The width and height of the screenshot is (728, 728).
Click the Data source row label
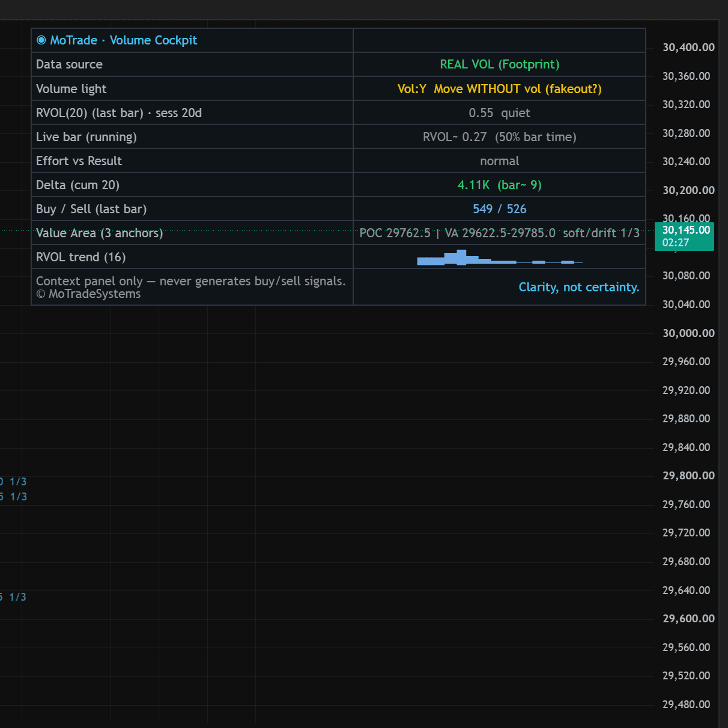pyautogui.click(x=69, y=64)
